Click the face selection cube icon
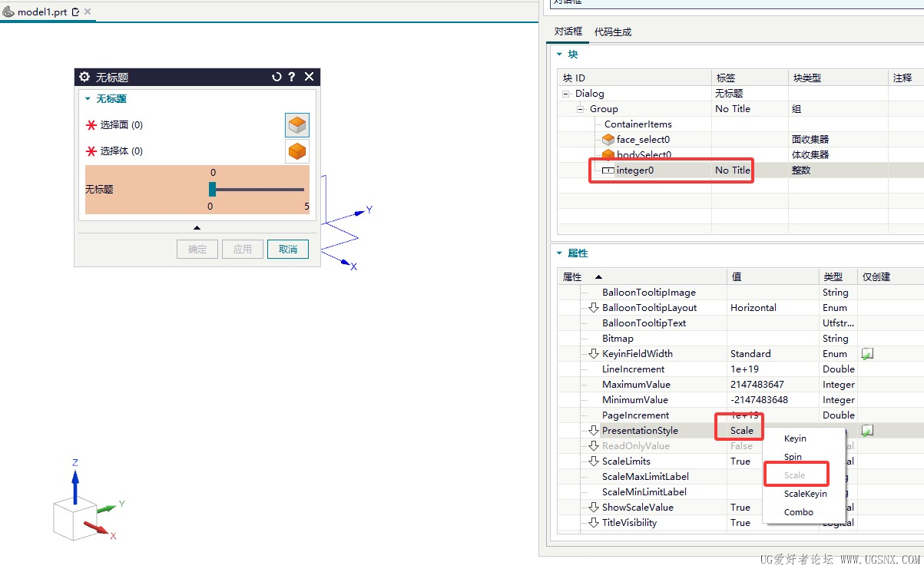 [297, 125]
